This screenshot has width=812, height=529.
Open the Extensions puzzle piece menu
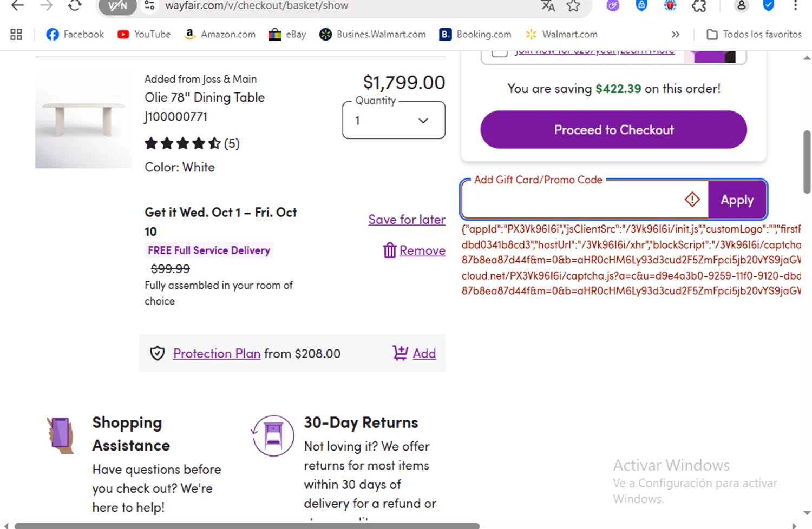tap(699, 6)
